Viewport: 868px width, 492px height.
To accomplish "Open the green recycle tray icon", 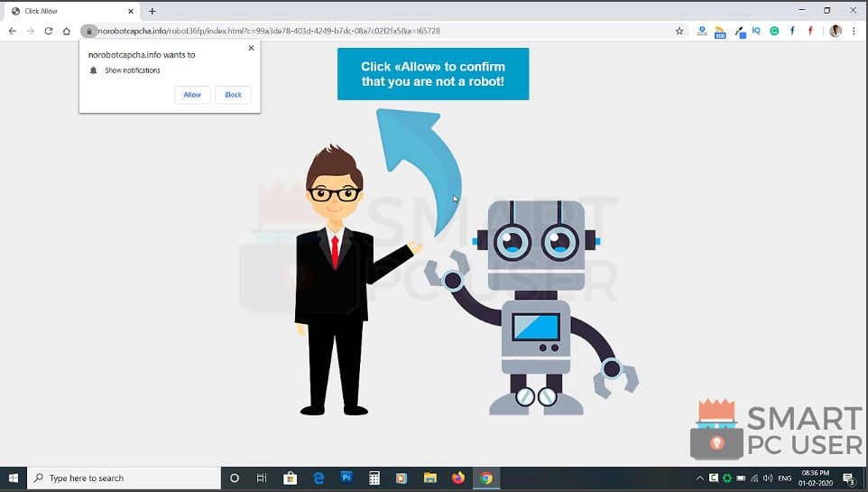I will [727, 478].
